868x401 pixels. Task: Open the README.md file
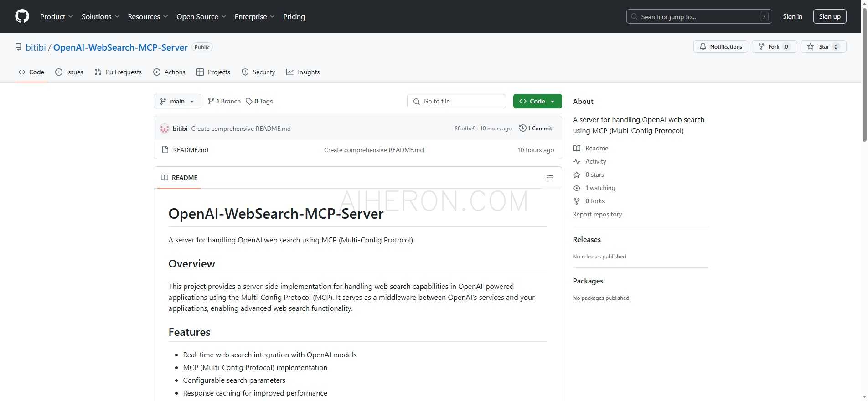click(191, 150)
